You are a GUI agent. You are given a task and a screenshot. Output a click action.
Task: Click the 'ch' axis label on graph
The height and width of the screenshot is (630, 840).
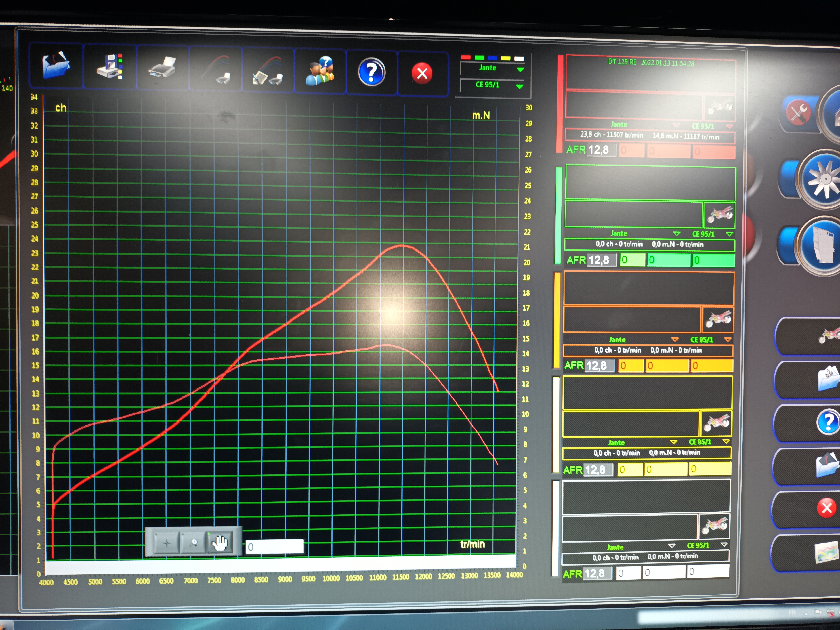[61, 108]
